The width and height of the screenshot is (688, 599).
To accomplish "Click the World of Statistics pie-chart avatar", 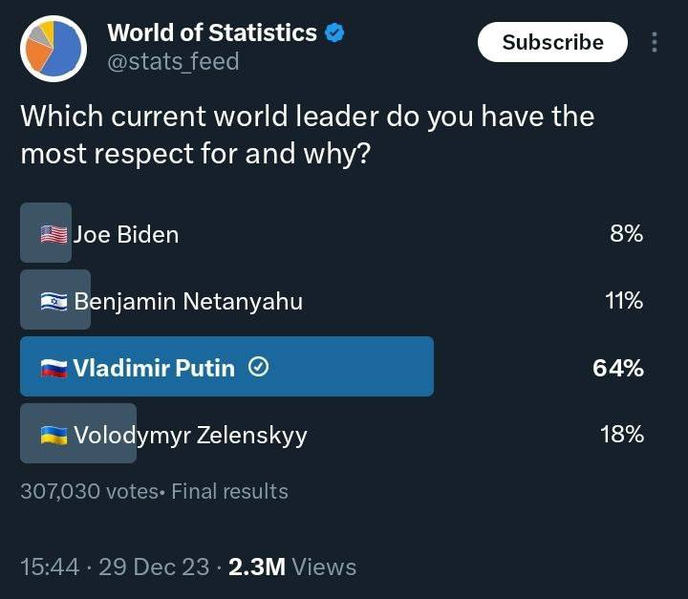I will [53, 48].
